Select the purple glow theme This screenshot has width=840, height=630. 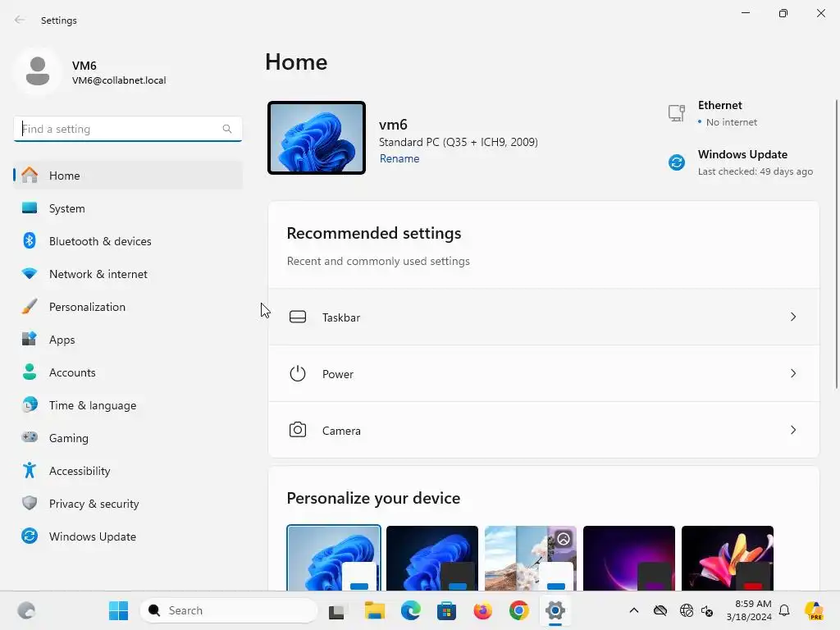click(x=629, y=558)
